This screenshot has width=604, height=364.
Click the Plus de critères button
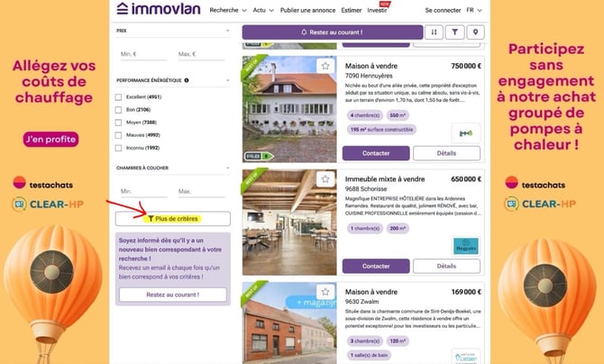[173, 219]
